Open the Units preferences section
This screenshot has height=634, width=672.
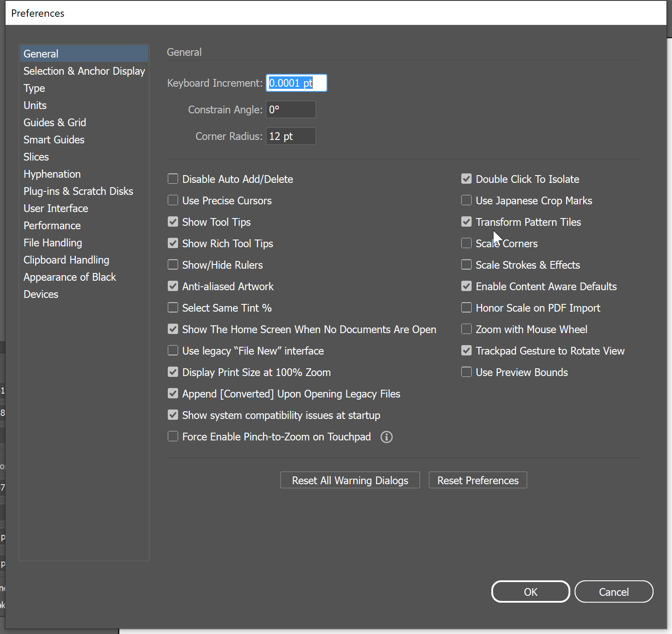click(x=35, y=105)
